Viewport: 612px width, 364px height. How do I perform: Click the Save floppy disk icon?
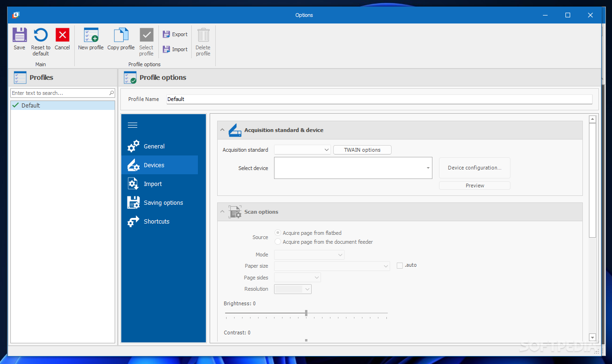coord(19,35)
